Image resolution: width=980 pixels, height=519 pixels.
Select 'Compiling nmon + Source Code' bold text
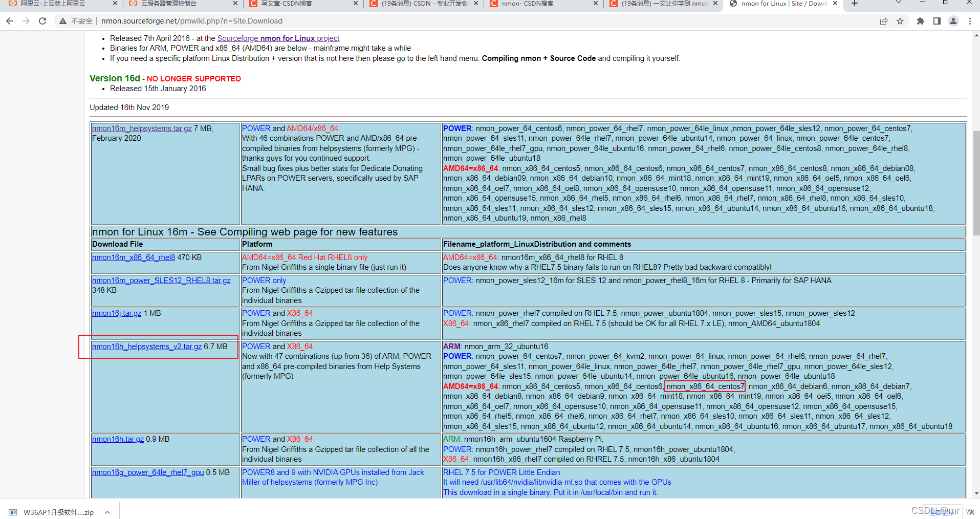(x=539, y=58)
